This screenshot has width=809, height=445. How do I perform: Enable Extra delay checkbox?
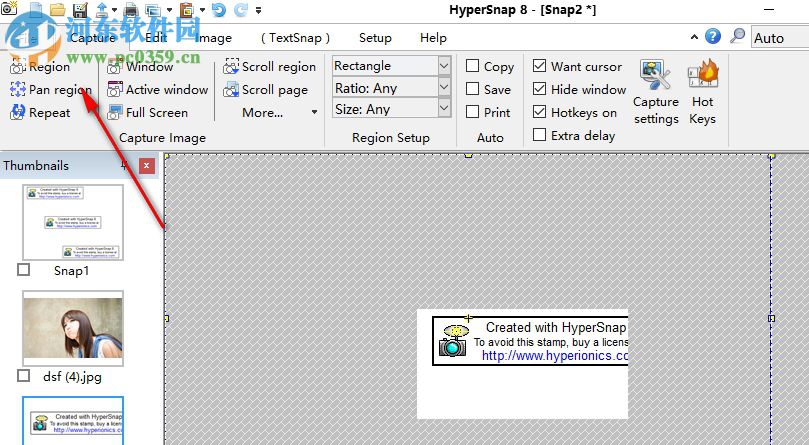[539, 135]
